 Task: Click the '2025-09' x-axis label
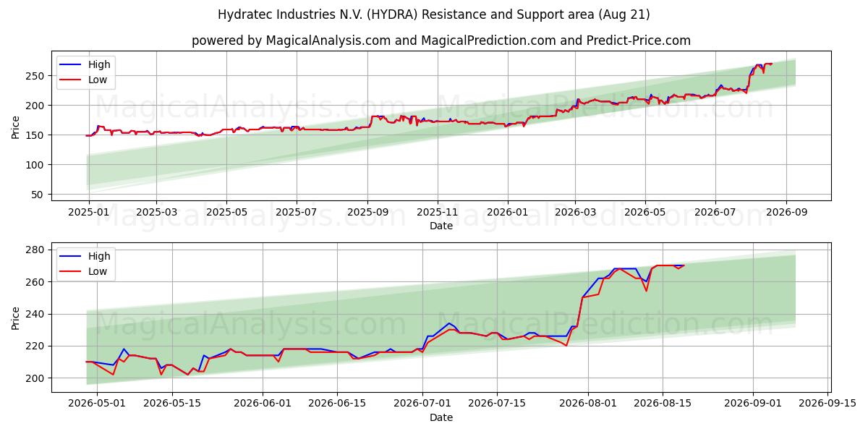coord(367,212)
